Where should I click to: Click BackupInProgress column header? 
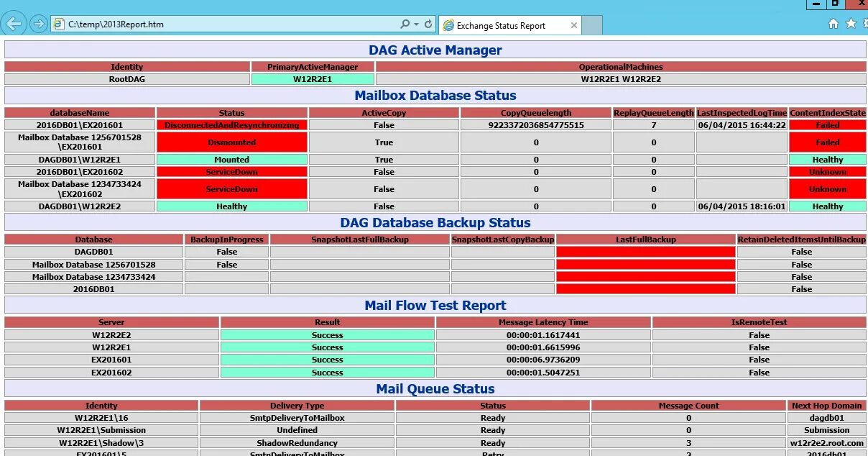pos(227,240)
